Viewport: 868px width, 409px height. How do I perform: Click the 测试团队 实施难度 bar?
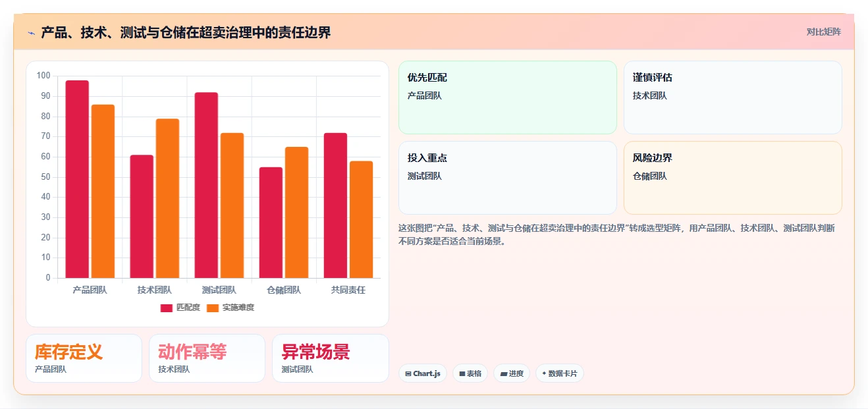(232, 205)
